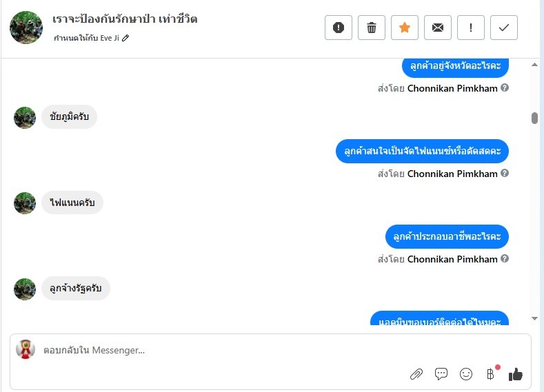Image resolution: width=544 pixels, height=392 pixels.
Task: Mark conversation done with checkmark icon
Action: [x=504, y=28]
